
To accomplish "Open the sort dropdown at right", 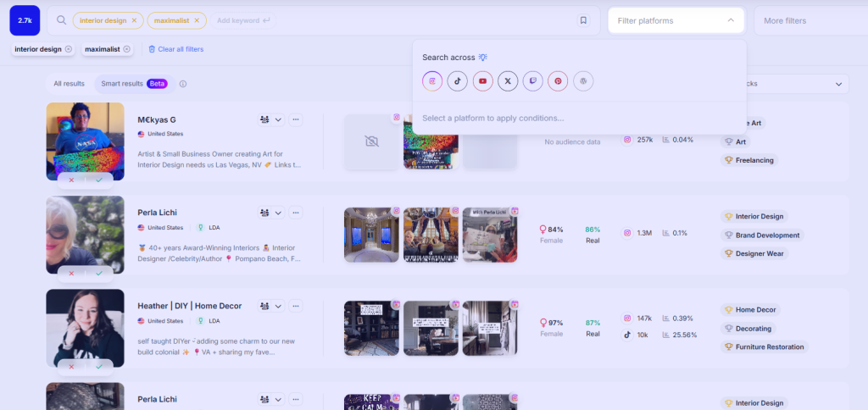I will (839, 84).
